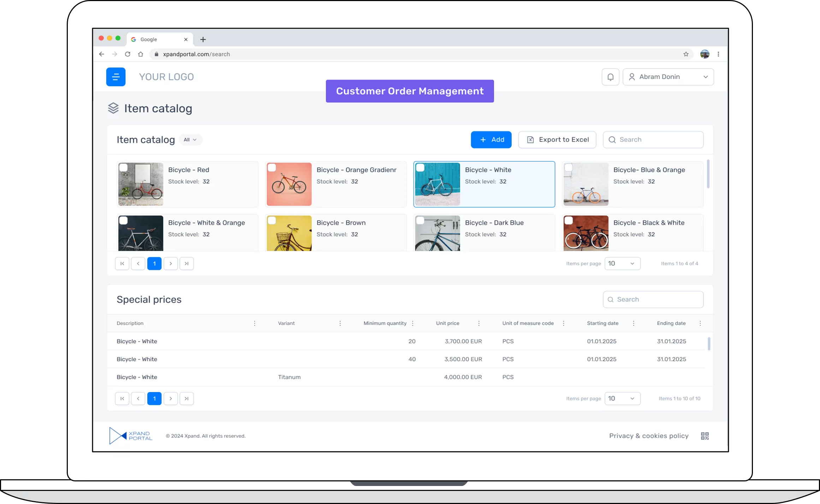The image size is (820, 504).
Task: Click Export to Excel button
Action: 557,140
